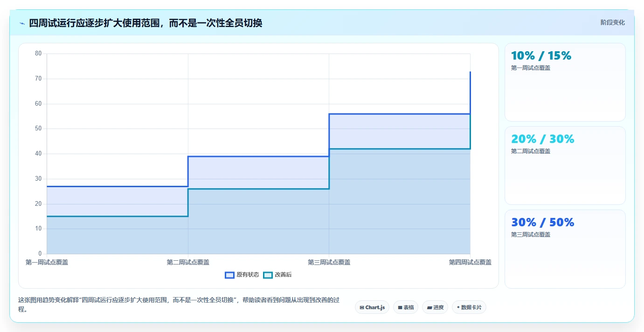Click the y-axis value 70
The image size is (644, 332).
(38, 79)
